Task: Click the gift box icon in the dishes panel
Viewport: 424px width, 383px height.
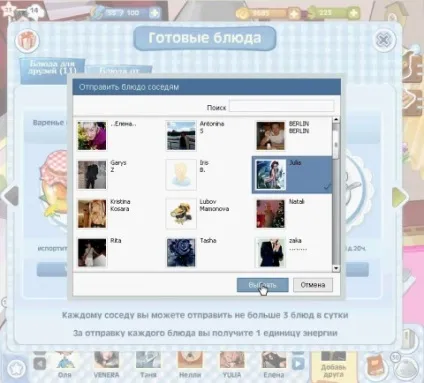Action: (x=27, y=40)
